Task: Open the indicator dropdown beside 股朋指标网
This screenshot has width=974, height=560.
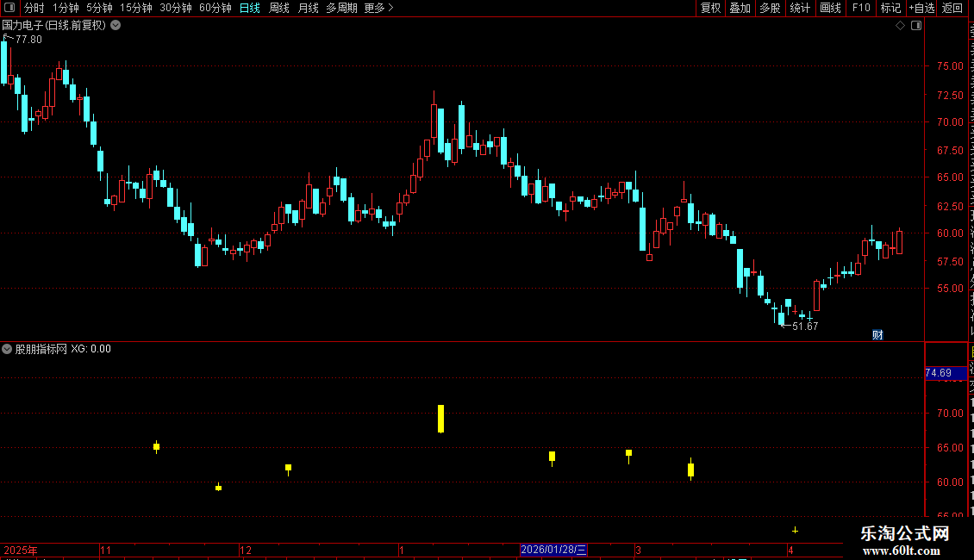Action: 7,349
